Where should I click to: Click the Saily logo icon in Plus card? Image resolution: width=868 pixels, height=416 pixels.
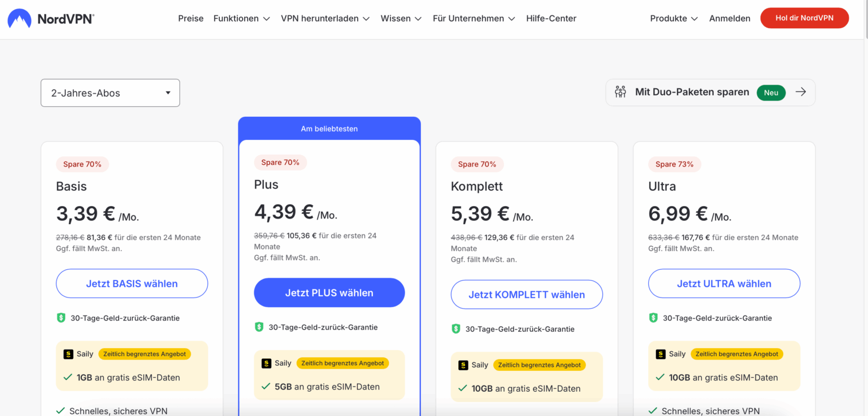pos(267,363)
